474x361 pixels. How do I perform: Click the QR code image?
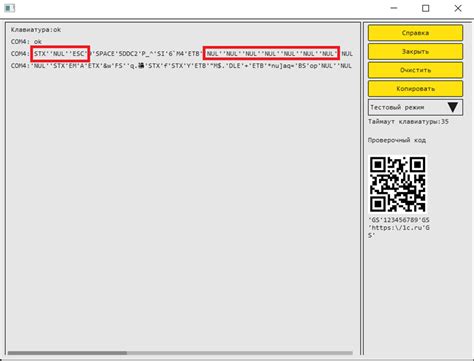tap(397, 184)
